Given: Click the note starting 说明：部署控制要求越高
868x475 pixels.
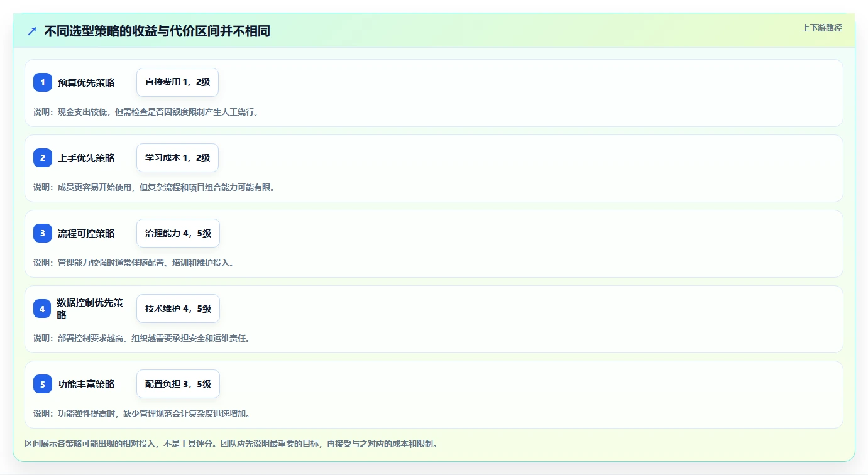Looking at the screenshot, I should click(142, 338).
